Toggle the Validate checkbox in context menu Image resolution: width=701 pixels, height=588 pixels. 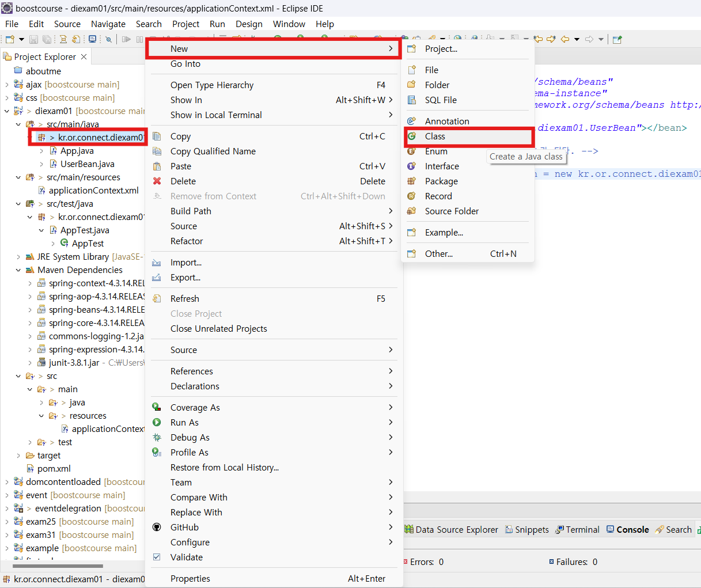coord(157,557)
